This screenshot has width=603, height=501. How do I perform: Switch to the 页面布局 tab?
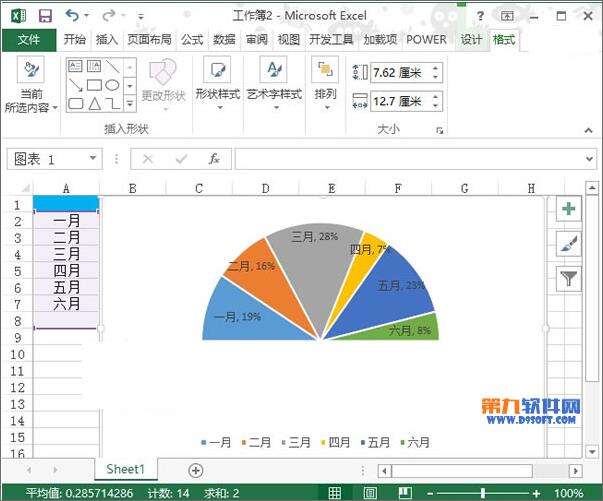[149, 40]
